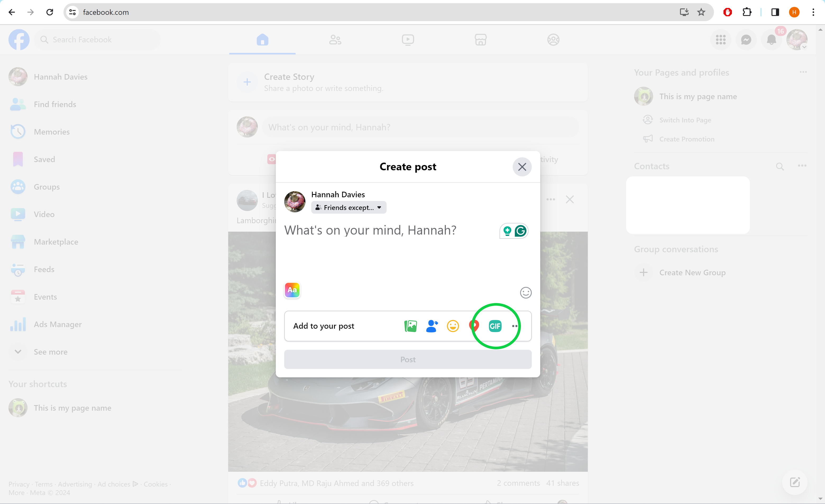Go back in browser
The width and height of the screenshot is (825, 504).
pyautogui.click(x=12, y=12)
